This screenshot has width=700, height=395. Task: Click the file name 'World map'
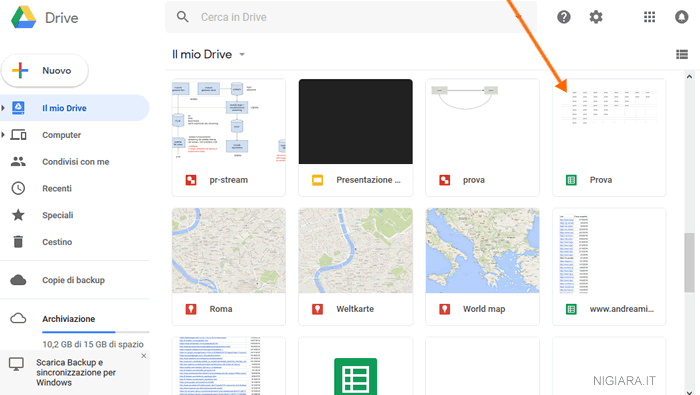click(x=484, y=309)
